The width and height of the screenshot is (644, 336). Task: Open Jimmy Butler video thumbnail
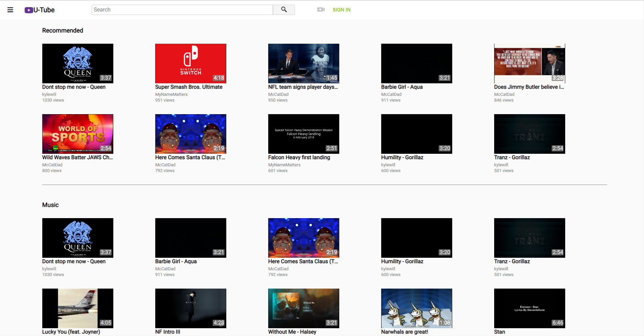tap(530, 63)
